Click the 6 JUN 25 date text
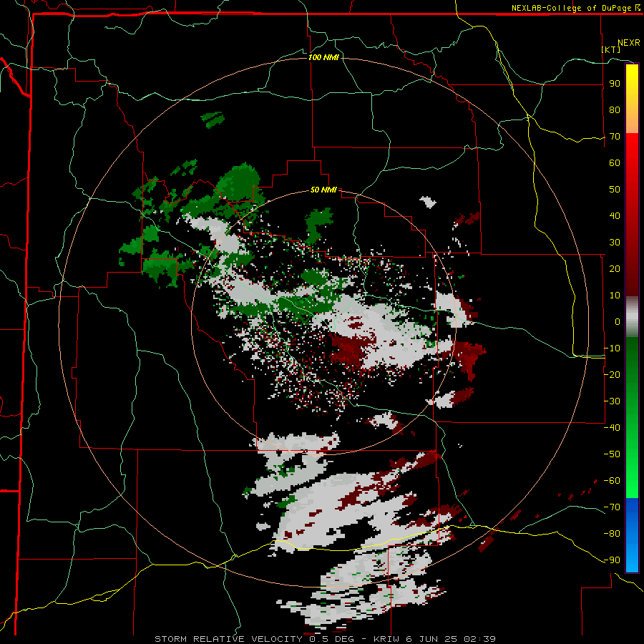The height and width of the screenshot is (644, 644). pos(431,639)
